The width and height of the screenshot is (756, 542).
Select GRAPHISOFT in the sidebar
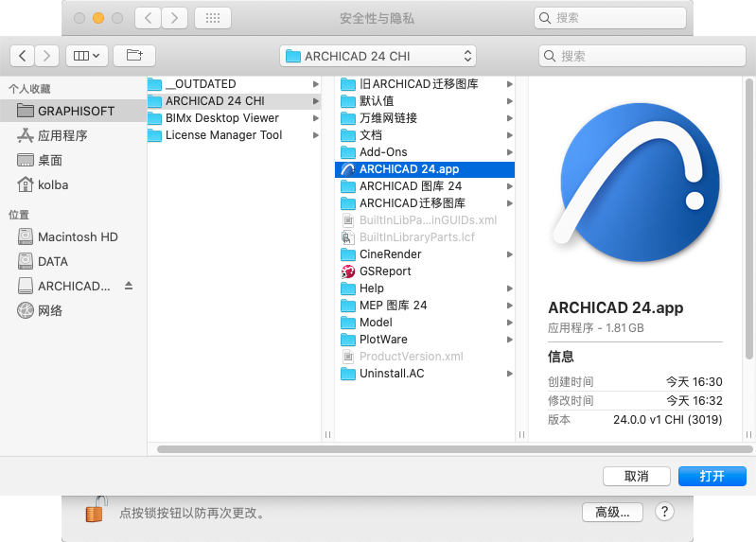73,111
